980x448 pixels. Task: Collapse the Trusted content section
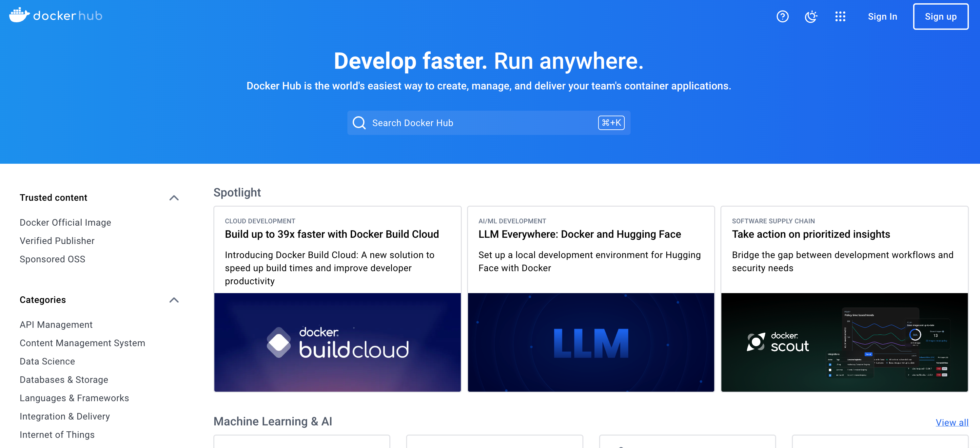174,198
